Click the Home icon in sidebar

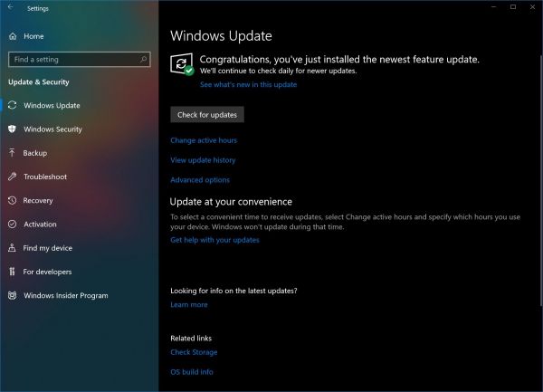click(x=12, y=36)
